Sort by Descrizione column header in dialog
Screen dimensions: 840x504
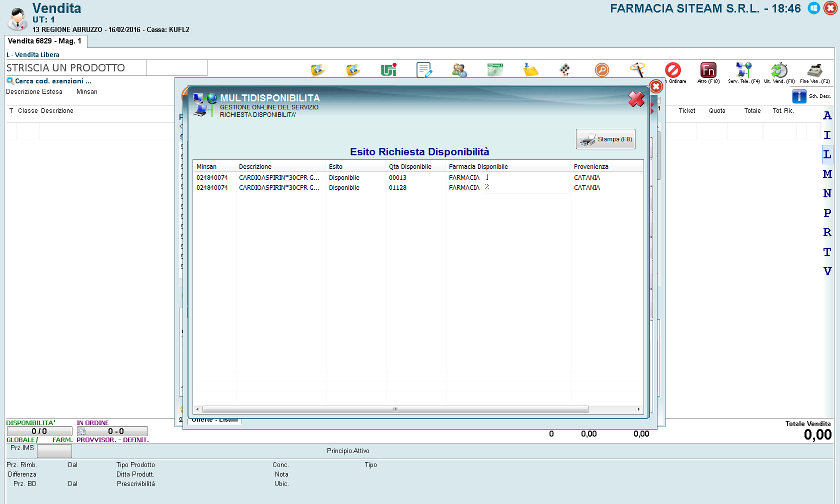pos(281,167)
